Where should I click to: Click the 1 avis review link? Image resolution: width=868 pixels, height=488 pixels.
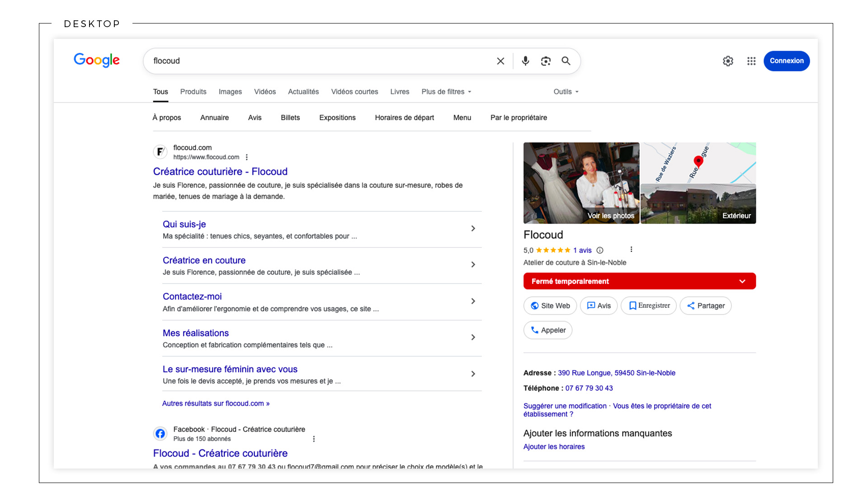(582, 250)
